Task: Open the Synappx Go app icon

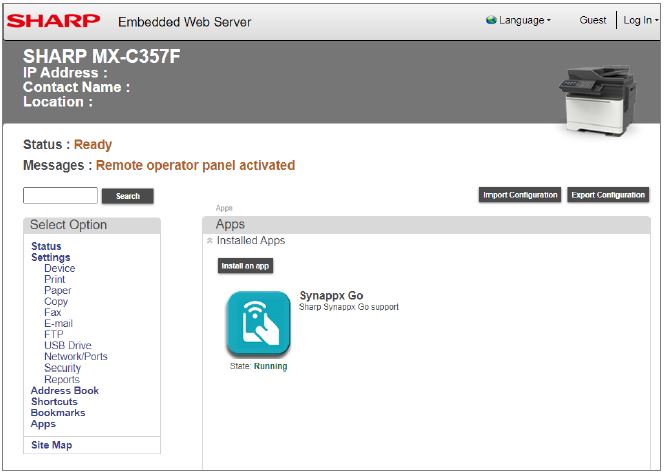Action: click(x=258, y=323)
